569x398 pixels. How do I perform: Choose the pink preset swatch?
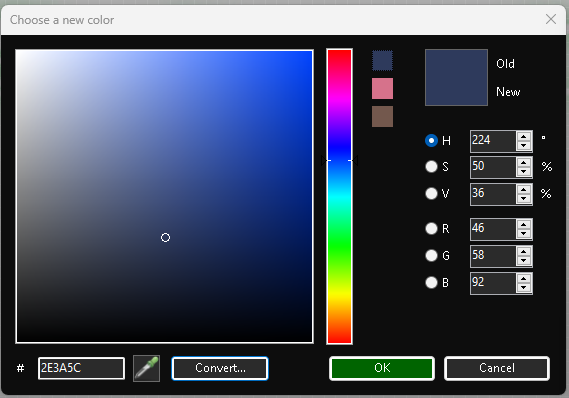(382, 88)
